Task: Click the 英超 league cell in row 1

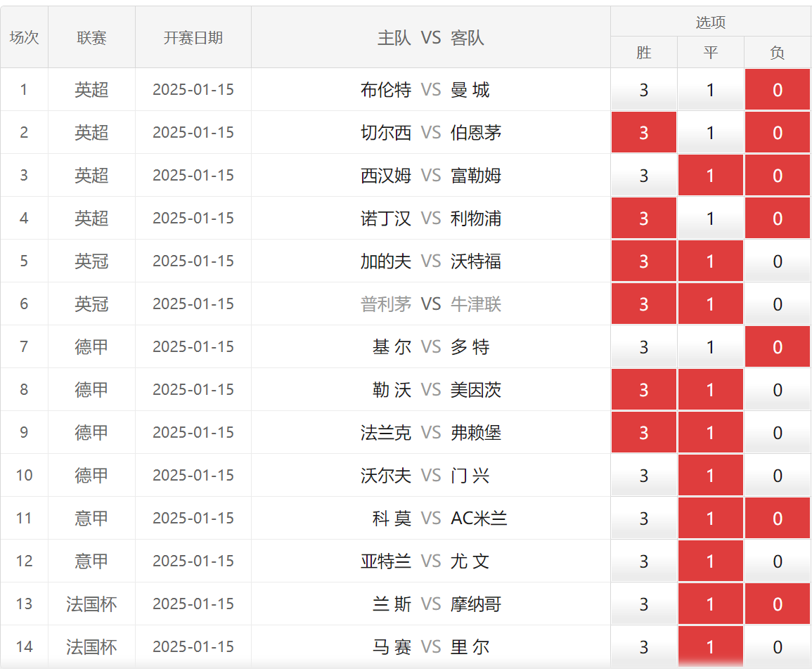Action: tap(91, 89)
